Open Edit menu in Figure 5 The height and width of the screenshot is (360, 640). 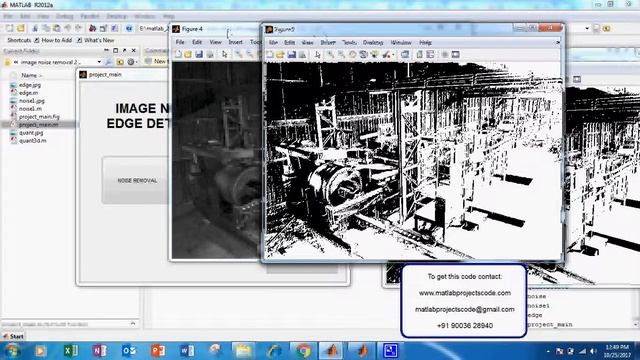click(289, 42)
